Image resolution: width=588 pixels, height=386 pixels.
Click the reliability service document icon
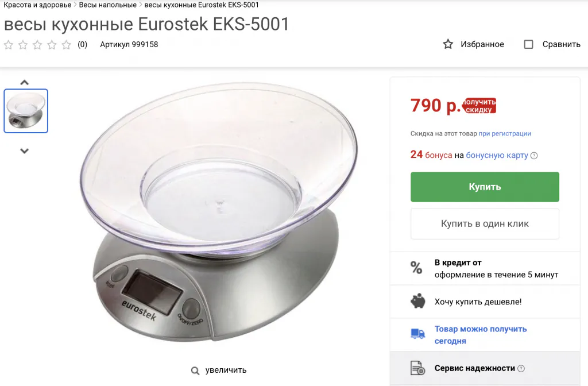point(417,368)
